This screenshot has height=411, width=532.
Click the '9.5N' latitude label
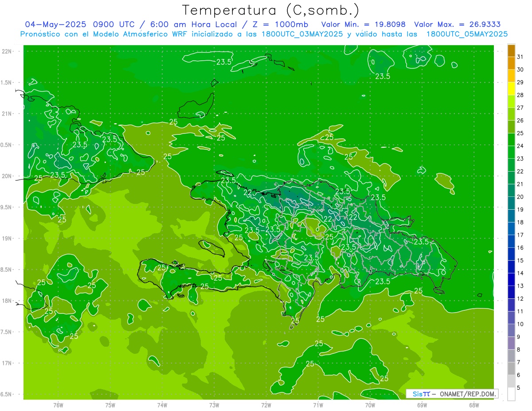click(x=6, y=207)
